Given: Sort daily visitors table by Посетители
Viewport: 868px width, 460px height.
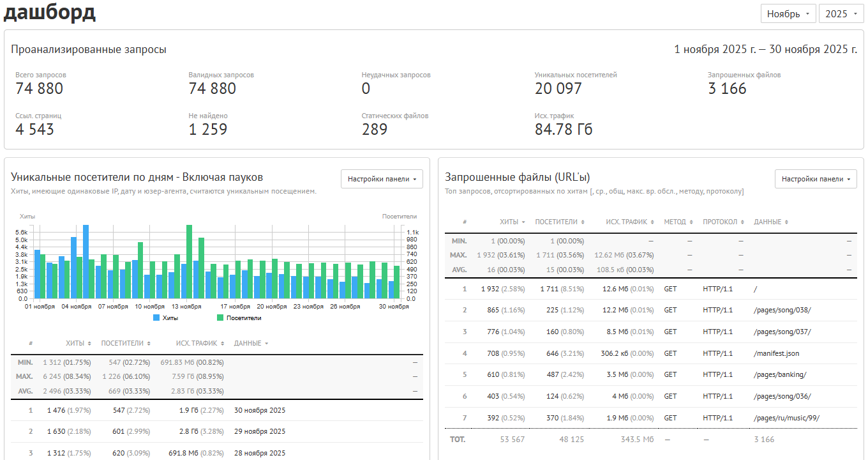Looking at the screenshot, I should 126,343.
